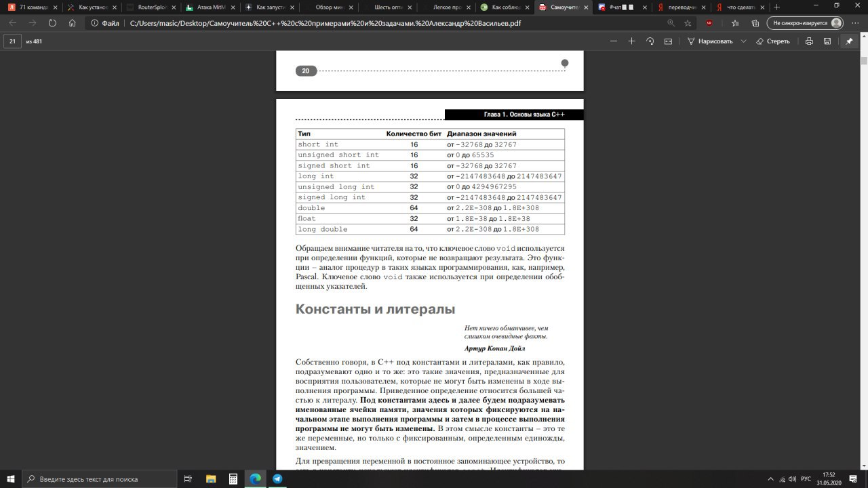
Task: Fit PDF page to width
Action: coord(668,41)
